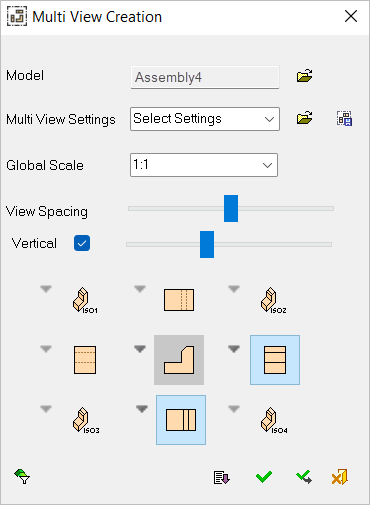
Task: Toggle the highlighted bottom view tile
Action: [x=181, y=420]
